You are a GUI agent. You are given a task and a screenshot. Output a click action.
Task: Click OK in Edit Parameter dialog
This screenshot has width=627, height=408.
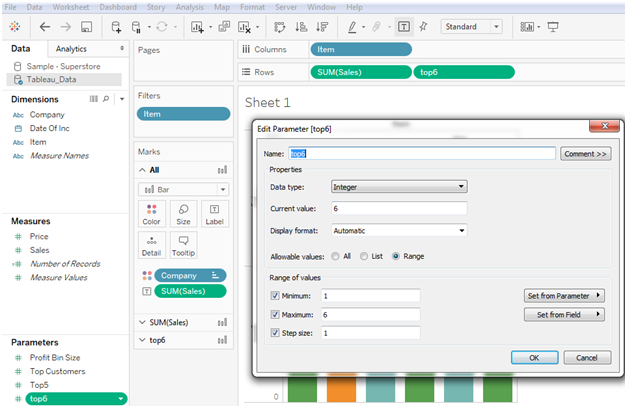pos(535,358)
